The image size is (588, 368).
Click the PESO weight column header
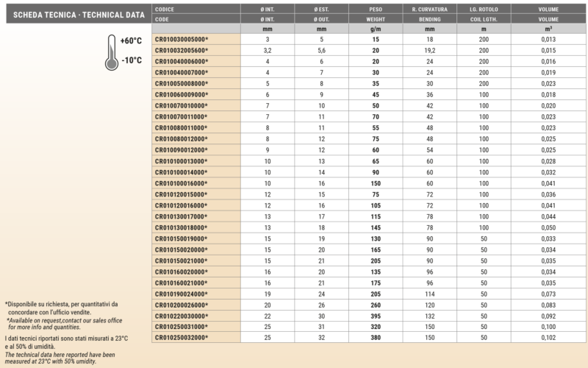[376, 8]
